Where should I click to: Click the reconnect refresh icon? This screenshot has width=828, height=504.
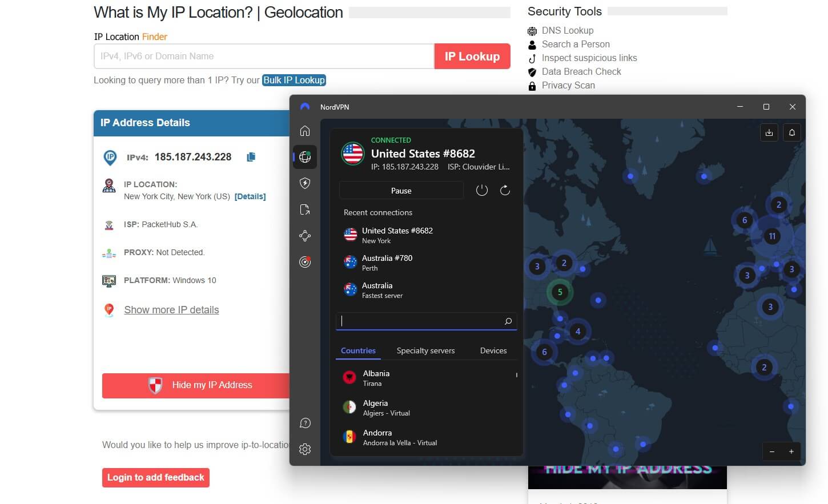pyautogui.click(x=505, y=190)
